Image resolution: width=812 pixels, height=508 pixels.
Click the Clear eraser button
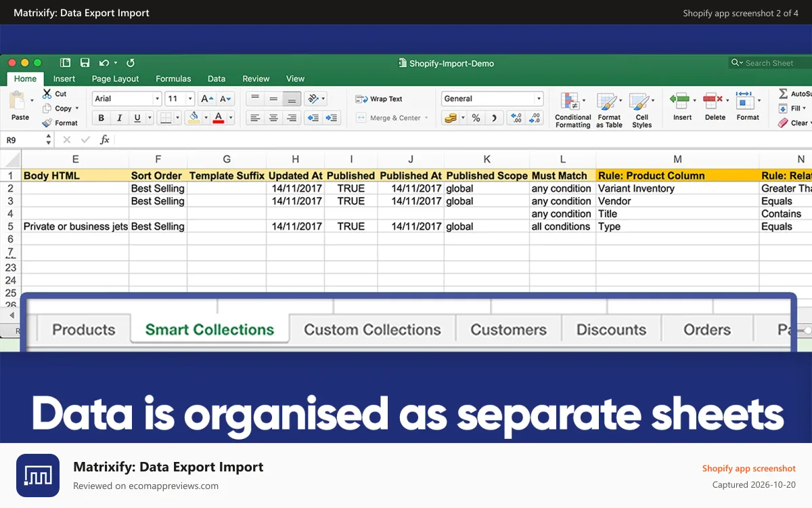[x=793, y=123]
